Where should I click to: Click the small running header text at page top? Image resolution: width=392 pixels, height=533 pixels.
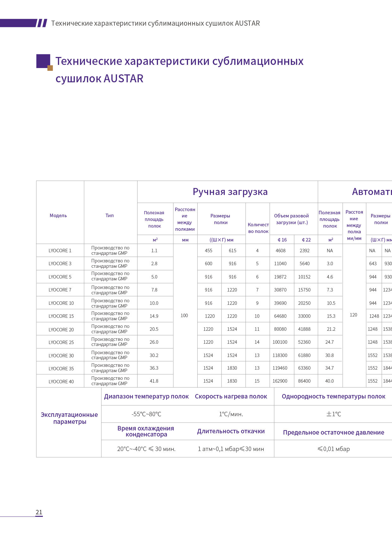[156, 23]
